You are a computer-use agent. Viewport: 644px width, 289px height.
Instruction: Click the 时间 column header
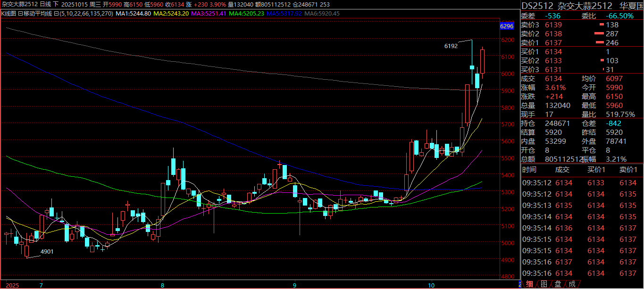pos(529,170)
